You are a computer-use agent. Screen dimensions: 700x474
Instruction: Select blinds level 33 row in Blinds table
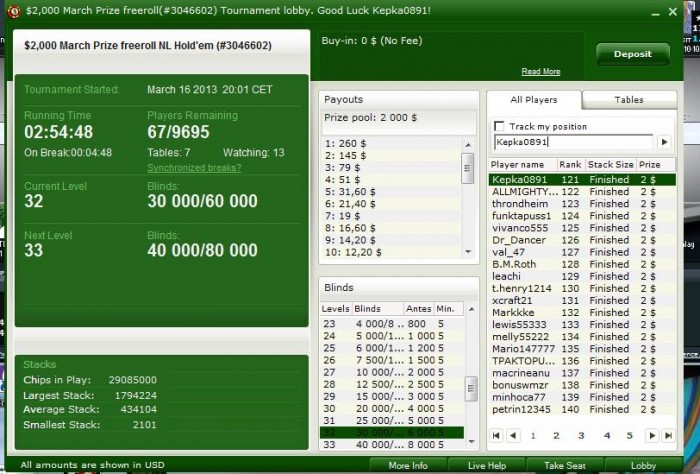[x=392, y=445]
